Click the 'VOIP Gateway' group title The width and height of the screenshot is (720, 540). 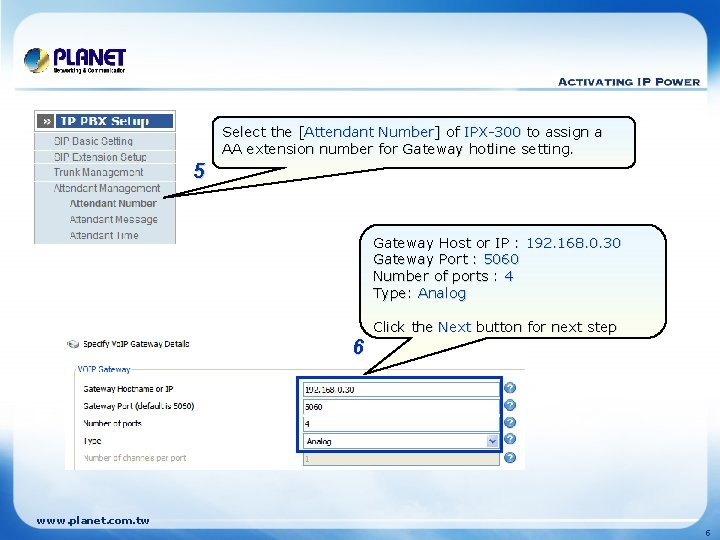coord(104,369)
